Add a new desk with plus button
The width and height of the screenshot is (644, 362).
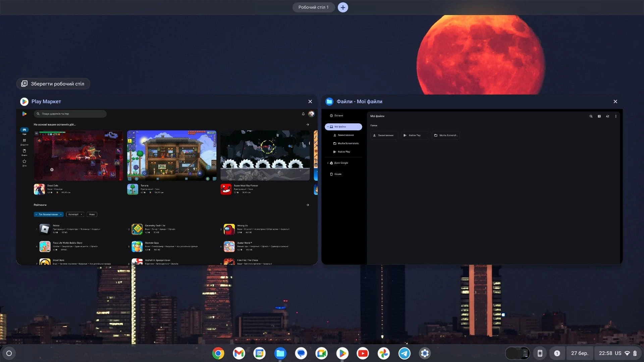[343, 7]
